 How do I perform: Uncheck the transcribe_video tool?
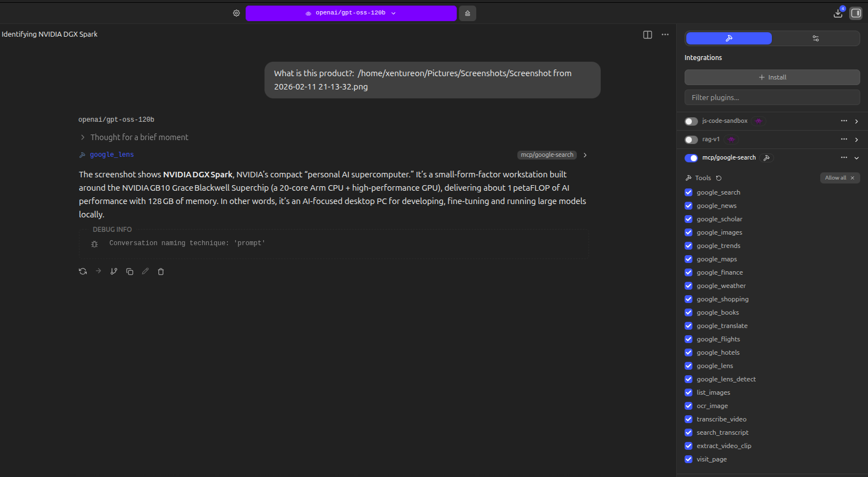coord(689,419)
